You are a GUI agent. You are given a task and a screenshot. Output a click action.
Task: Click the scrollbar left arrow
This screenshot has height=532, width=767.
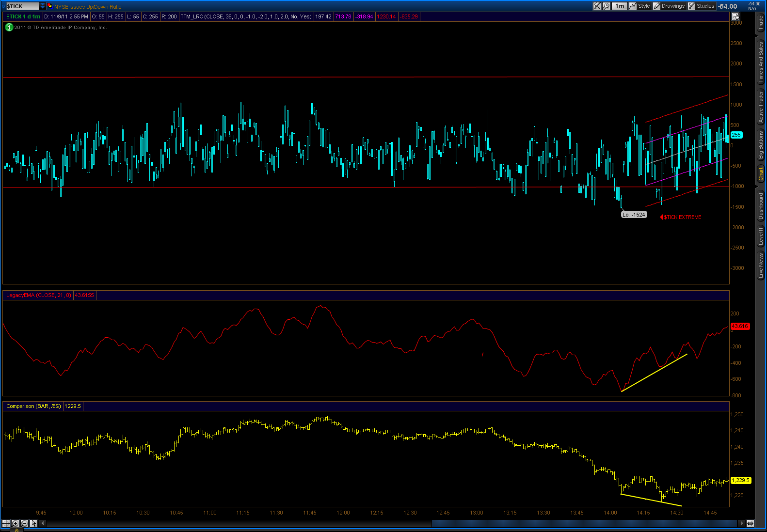pyautogui.click(x=43, y=523)
